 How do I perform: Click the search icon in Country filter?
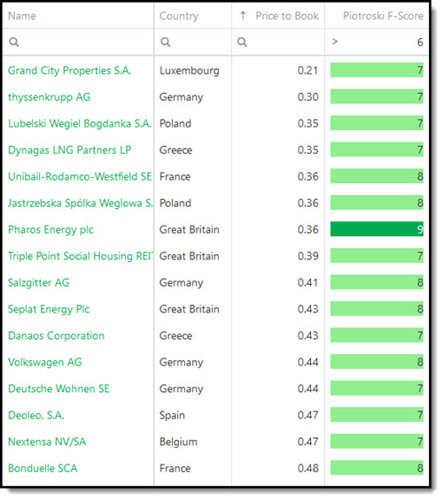pyautogui.click(x=165, y=42)
